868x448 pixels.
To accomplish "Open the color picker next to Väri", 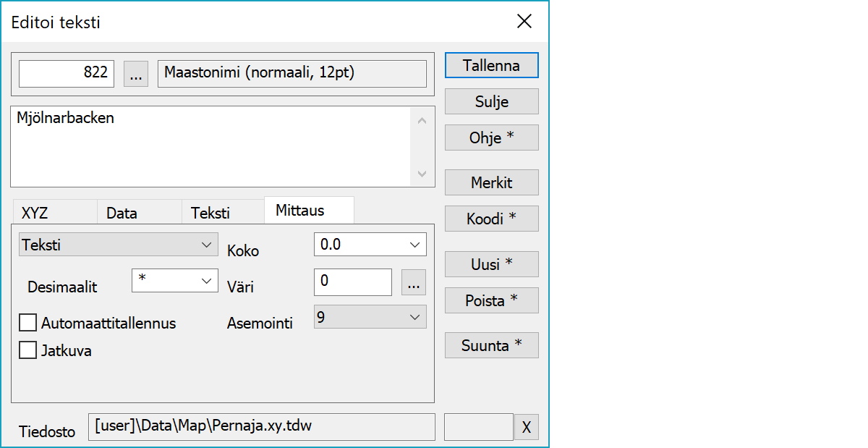I will (414, 282).
